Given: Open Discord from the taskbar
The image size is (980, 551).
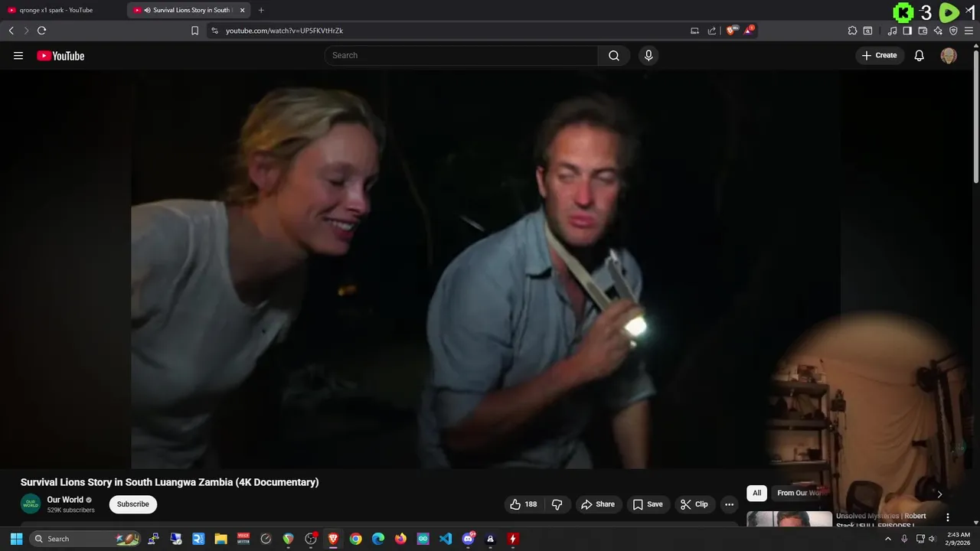Looking at the screenshot, I should click(468, 539).
